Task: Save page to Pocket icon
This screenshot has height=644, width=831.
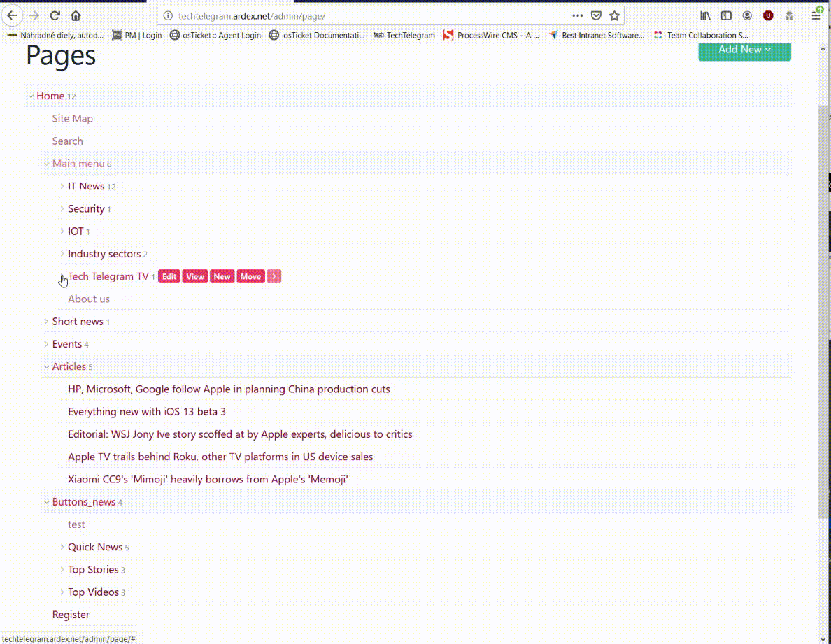Action: pyautogui.click(x=596, y=16)
